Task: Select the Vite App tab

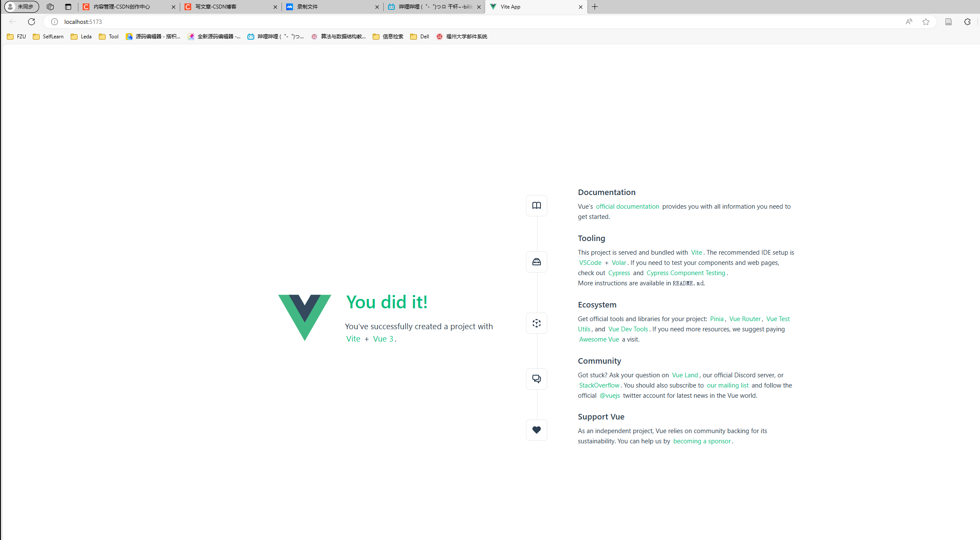Action: [x=536, y=7]
